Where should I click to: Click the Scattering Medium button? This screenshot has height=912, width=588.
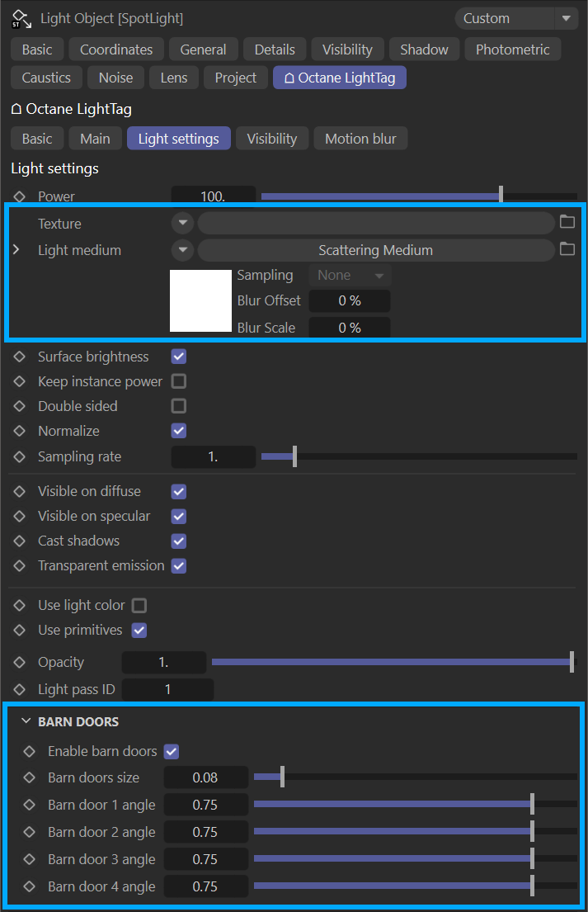(x=375, y=250)
